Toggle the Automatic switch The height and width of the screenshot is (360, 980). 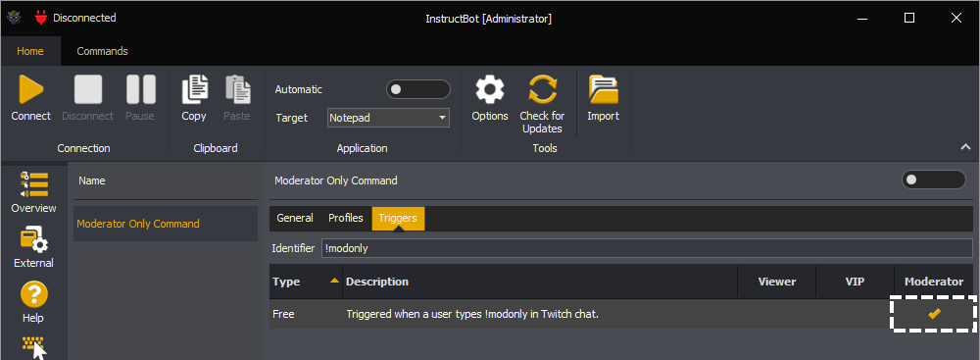tap(418, 89)
